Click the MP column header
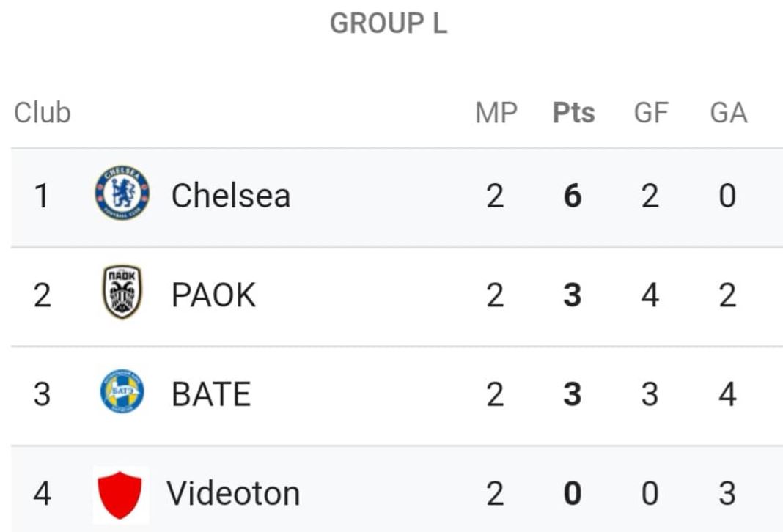This screenshot has width=783, height=532. click(496, 113)
